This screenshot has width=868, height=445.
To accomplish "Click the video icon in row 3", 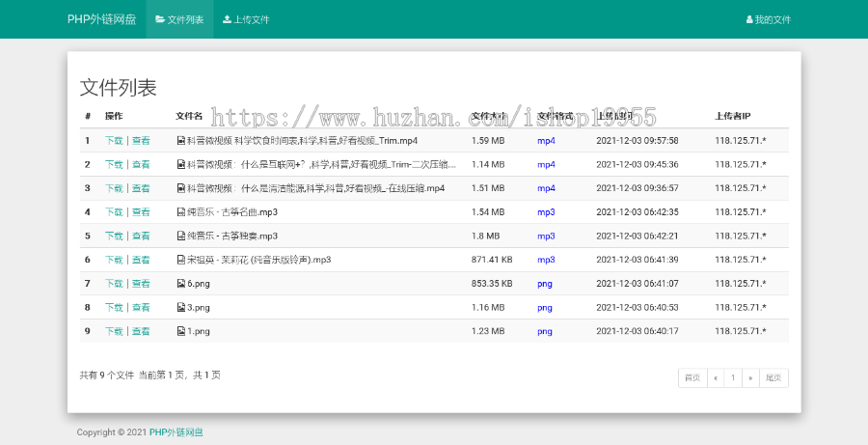I will tap(180, 188).
